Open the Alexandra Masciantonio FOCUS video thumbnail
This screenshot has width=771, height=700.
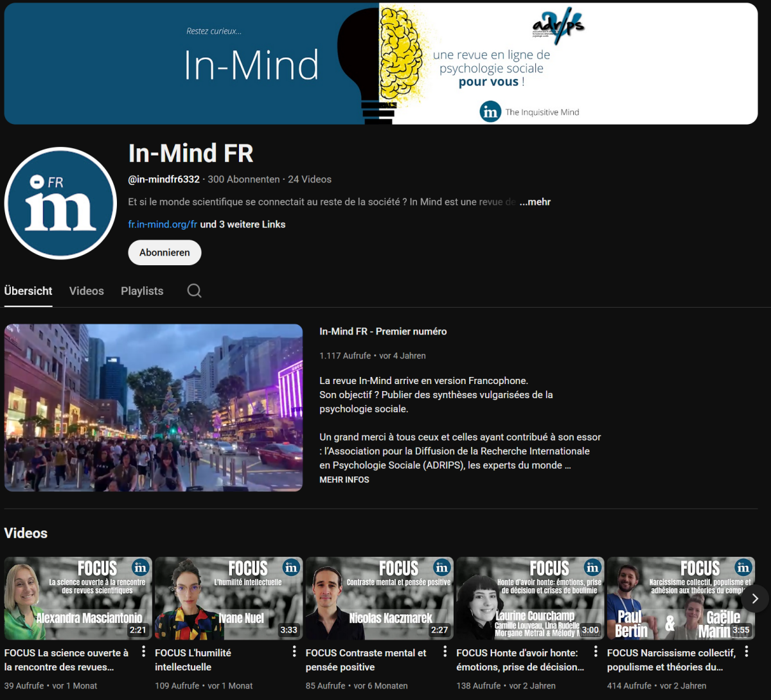pos(78,599)
